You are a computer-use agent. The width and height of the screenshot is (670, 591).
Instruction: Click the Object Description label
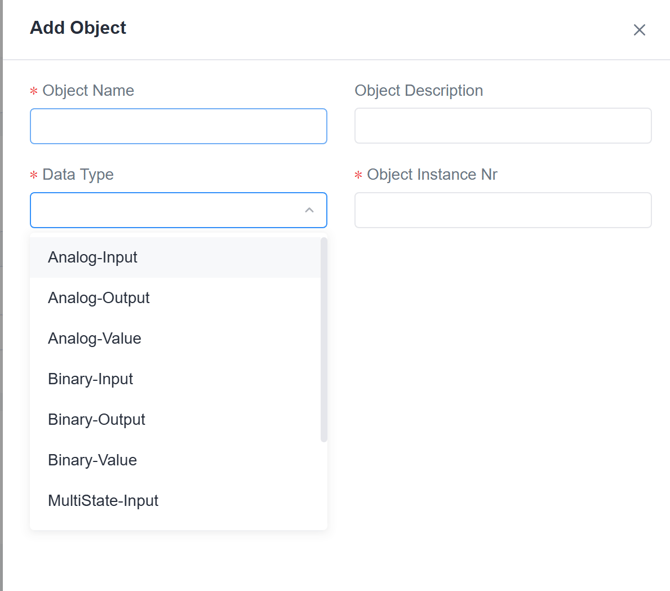tap(419, 90)
